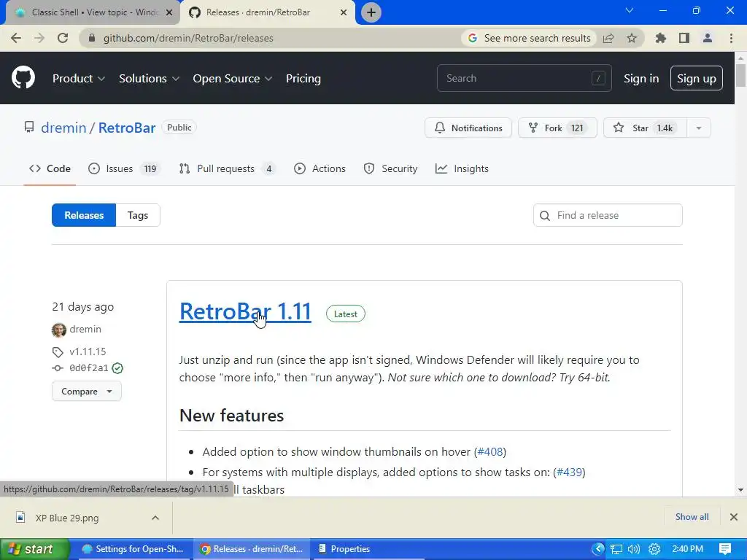Open the Windows start button

click(34, 549)
